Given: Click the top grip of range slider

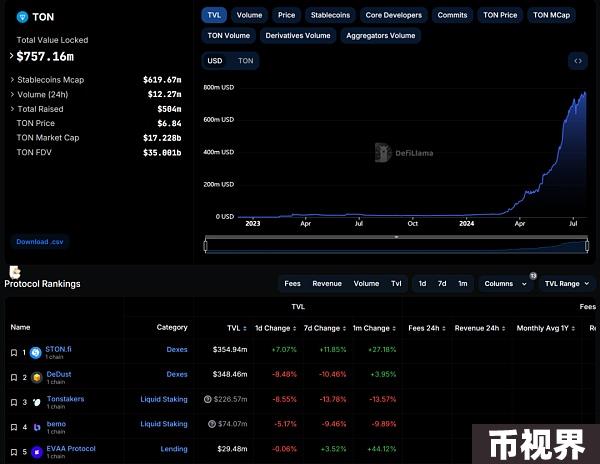Looking at the screenshot, I should [396, 237].
